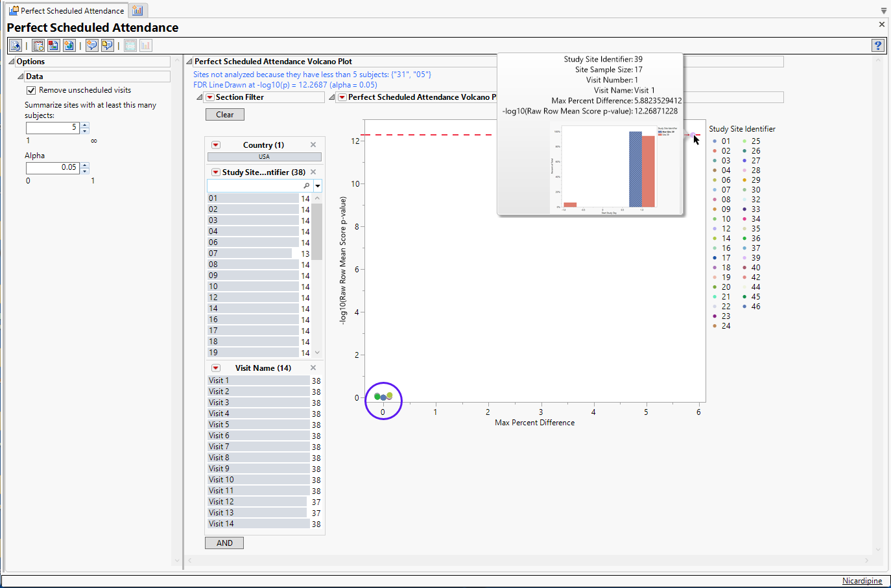Remove the Country filter with its X
891x588 pixels.
click(x=313, y=145)
